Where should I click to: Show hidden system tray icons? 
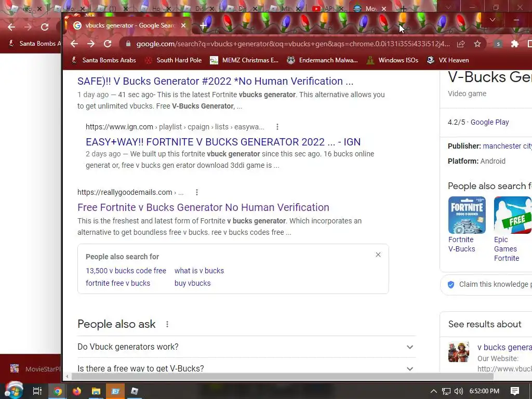(x=434, y=391)
